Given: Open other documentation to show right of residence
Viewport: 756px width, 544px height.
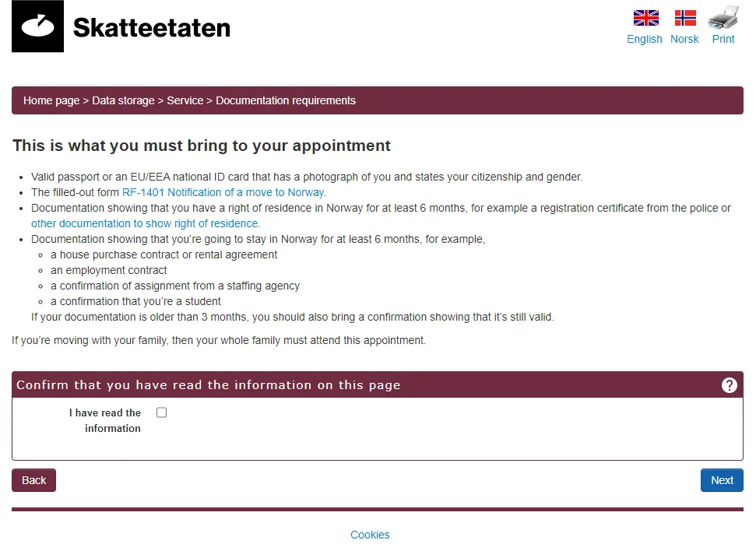Looking at the screenshot, I should [145, 223].
